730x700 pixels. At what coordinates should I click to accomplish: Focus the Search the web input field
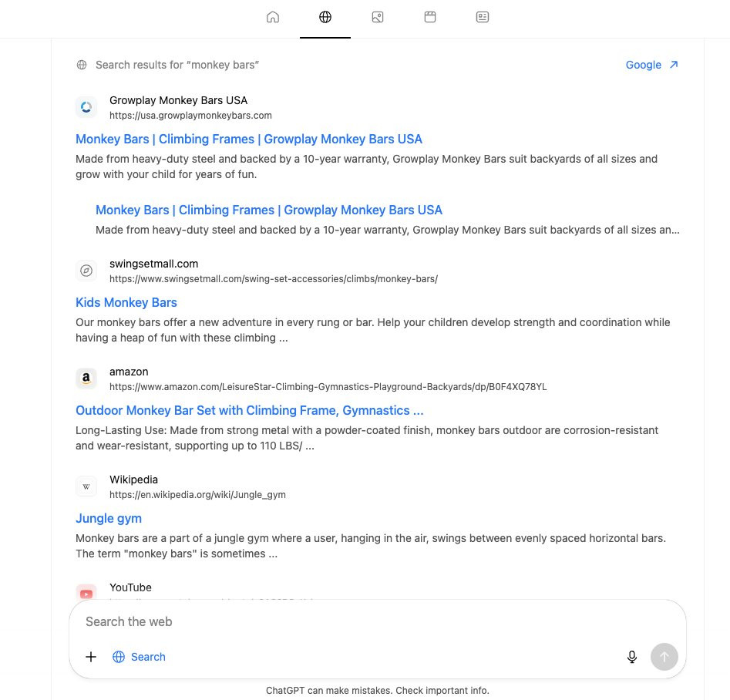(x=377, y=622)
